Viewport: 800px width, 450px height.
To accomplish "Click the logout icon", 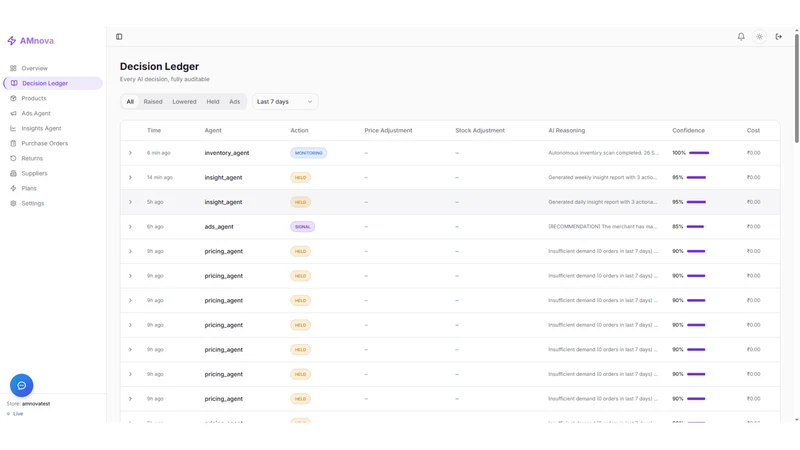I will pyautogui.click(x=779, y=37).
